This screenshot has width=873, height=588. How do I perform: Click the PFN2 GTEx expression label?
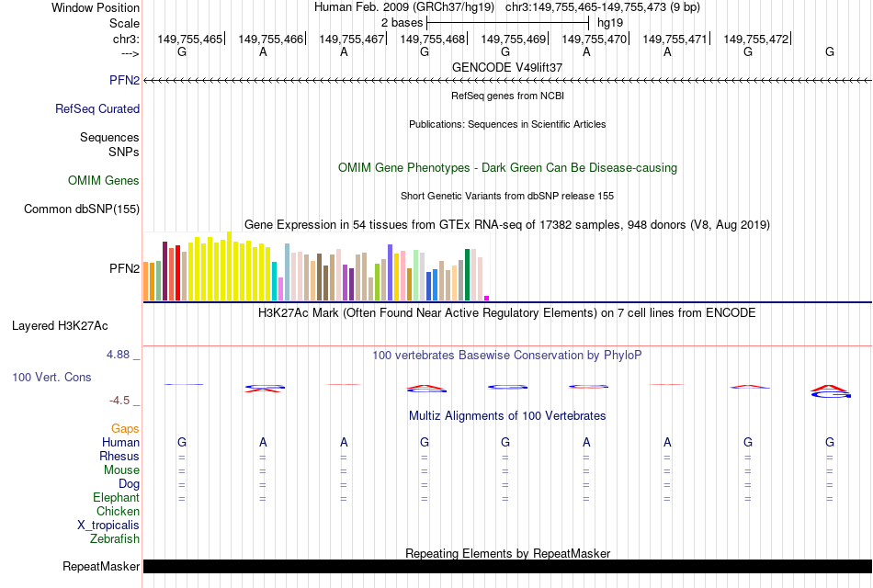tap(124, 268)
